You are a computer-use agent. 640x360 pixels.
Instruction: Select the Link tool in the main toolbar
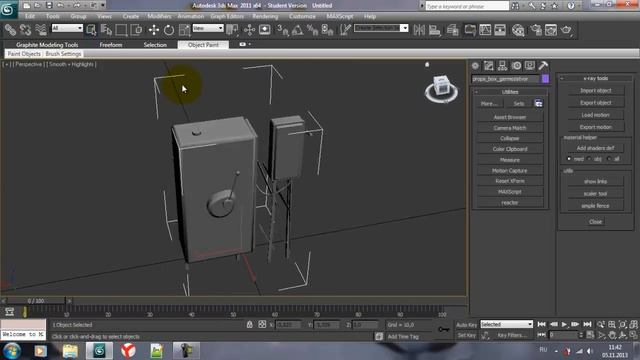tap(10, 30)
